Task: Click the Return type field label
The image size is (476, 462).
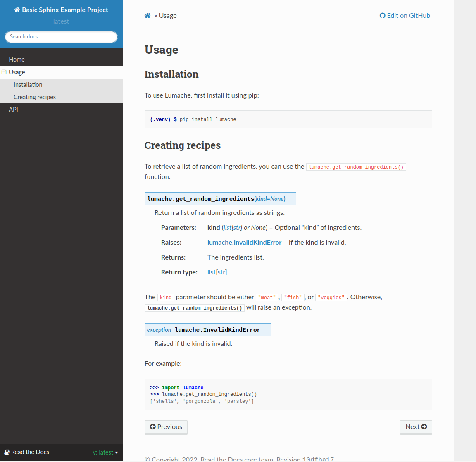Action: (x=179, y=272)
